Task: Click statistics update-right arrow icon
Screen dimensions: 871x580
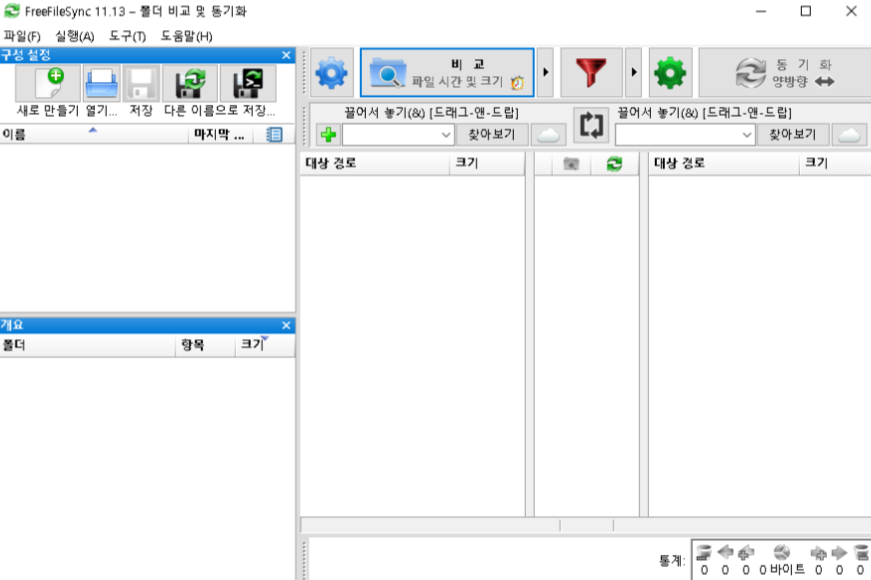Action: [x=839, y=552]
